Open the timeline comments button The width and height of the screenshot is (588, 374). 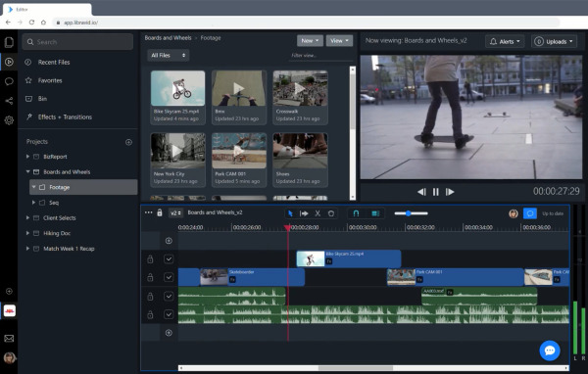(x=530, y=213)
